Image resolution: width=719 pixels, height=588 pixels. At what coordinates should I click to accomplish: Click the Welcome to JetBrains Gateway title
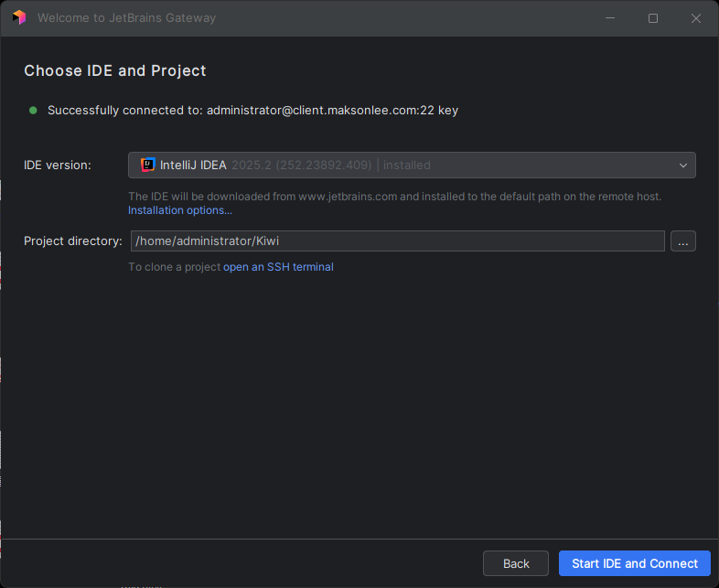tap(126, 18)
